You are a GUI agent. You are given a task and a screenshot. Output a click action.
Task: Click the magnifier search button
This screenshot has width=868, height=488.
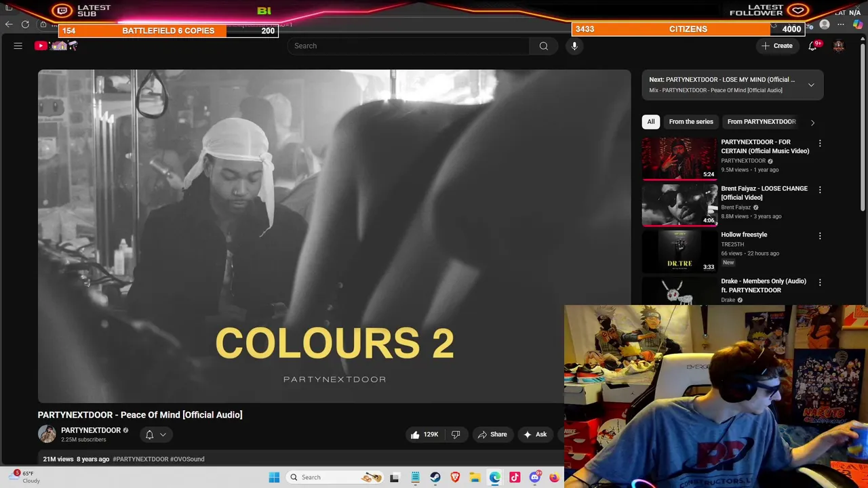543,45
